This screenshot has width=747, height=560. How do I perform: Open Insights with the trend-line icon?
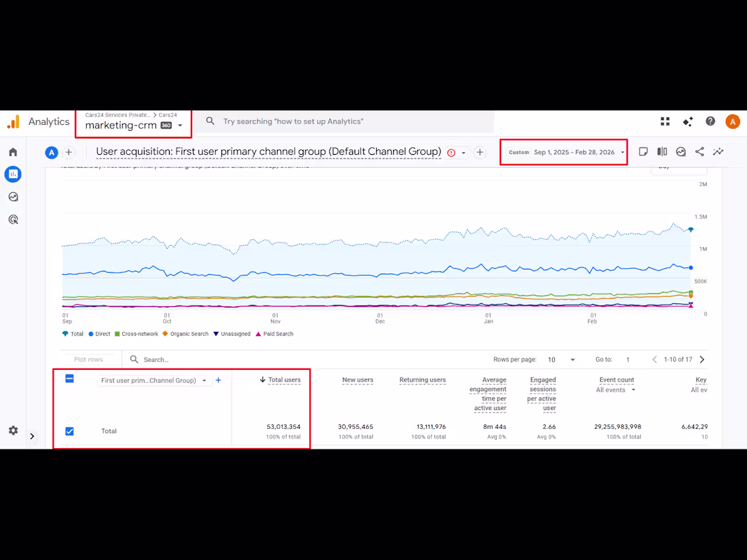pyautogui.click(x=718, y=151)
